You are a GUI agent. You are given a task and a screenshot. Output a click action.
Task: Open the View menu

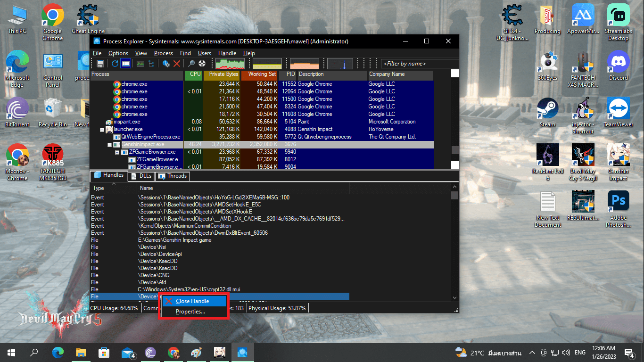[x=141, y=53]
